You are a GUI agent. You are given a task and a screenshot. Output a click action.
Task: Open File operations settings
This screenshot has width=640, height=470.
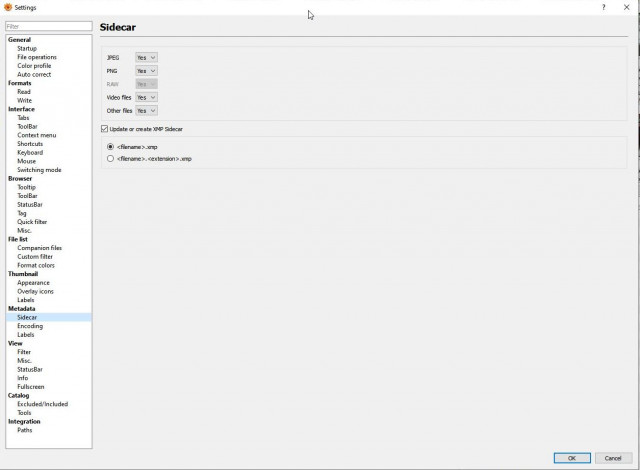(x=37, y=57)
